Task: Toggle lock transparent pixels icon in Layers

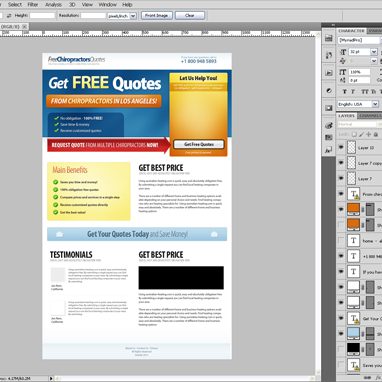Action: tap(354, 134)
